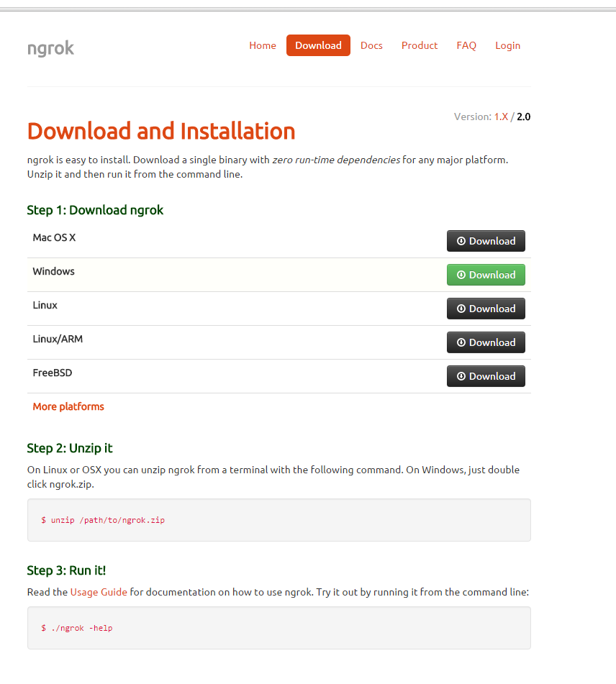
Task: Click the Step 2: Unzip it heading
Action: [70, 448]
